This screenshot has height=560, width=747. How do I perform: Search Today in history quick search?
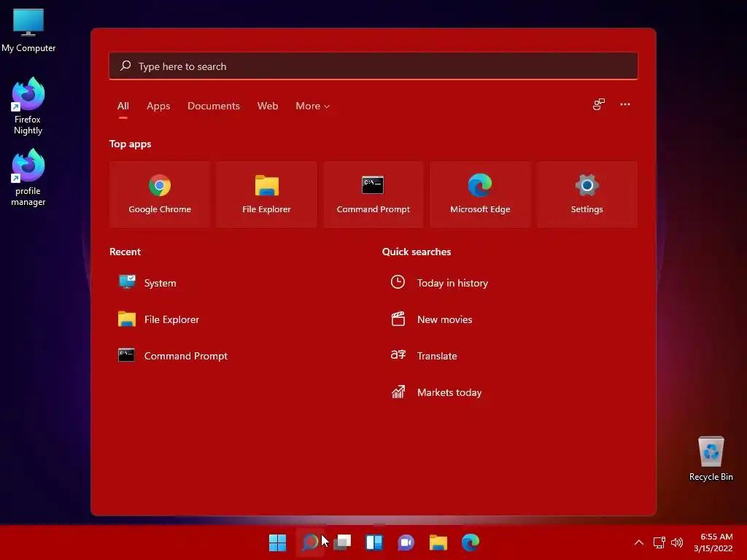coord(439,283)
